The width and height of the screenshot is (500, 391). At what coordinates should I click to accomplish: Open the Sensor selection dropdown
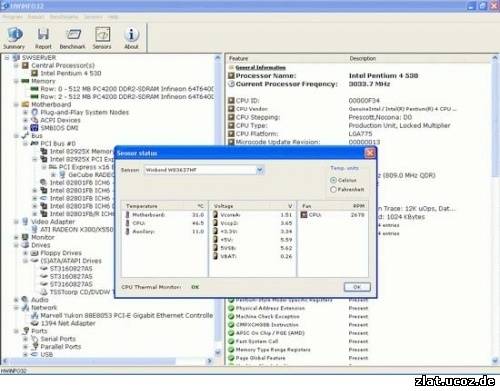(x=260, y=170)
